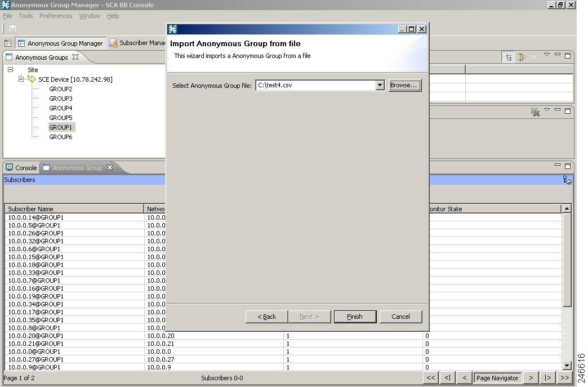Image resolution: width=588 pixels, height=387 pixels.
Task: Select GROUP3 in the SCE Device tree
Action: [x=61, y=98]
